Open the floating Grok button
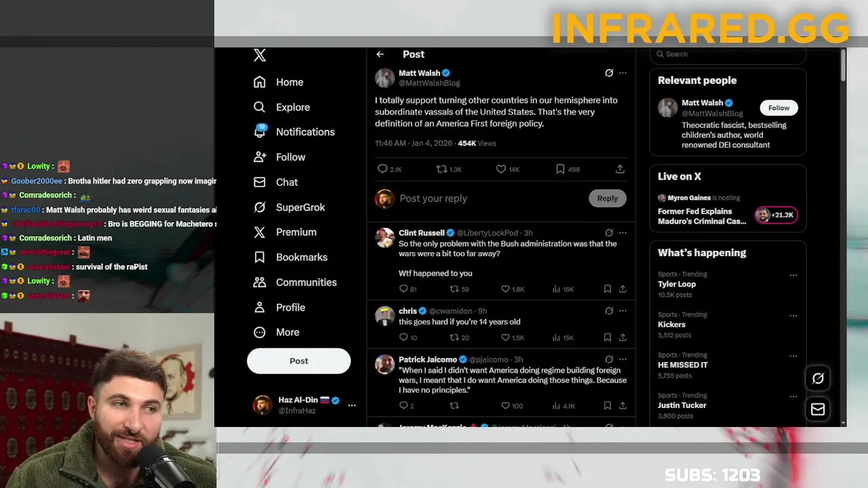Screen dimensions: 868x488 (818, 379)
